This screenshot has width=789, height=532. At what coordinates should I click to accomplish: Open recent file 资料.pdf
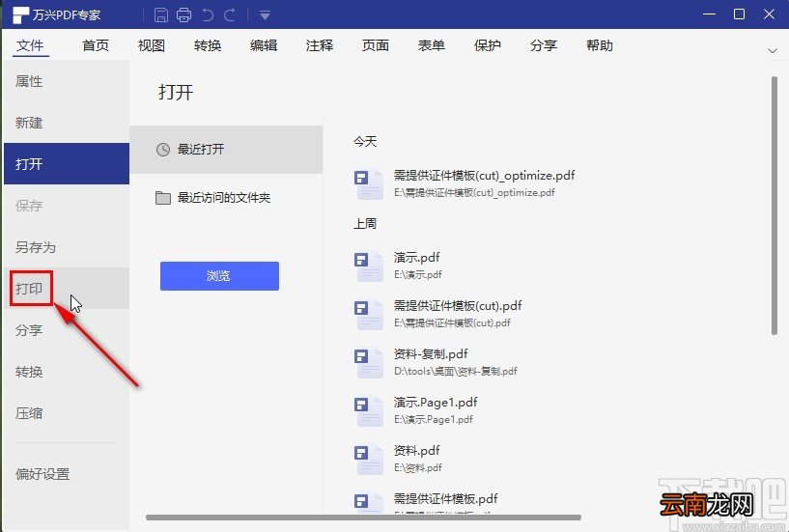point(416,451)
